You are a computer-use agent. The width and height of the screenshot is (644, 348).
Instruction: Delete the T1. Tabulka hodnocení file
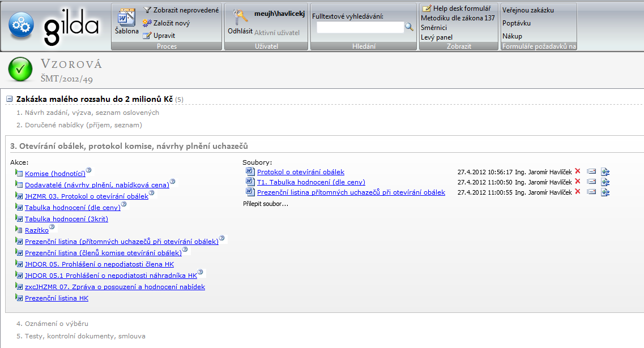click(578, 182)
